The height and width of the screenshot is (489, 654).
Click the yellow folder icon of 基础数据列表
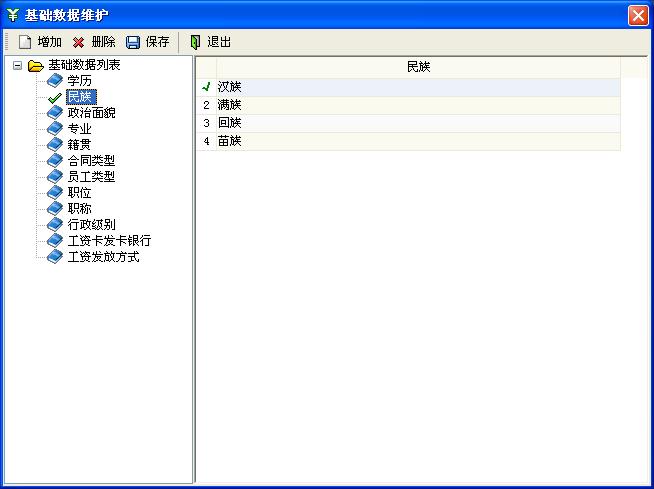click(x=36, y=66)
